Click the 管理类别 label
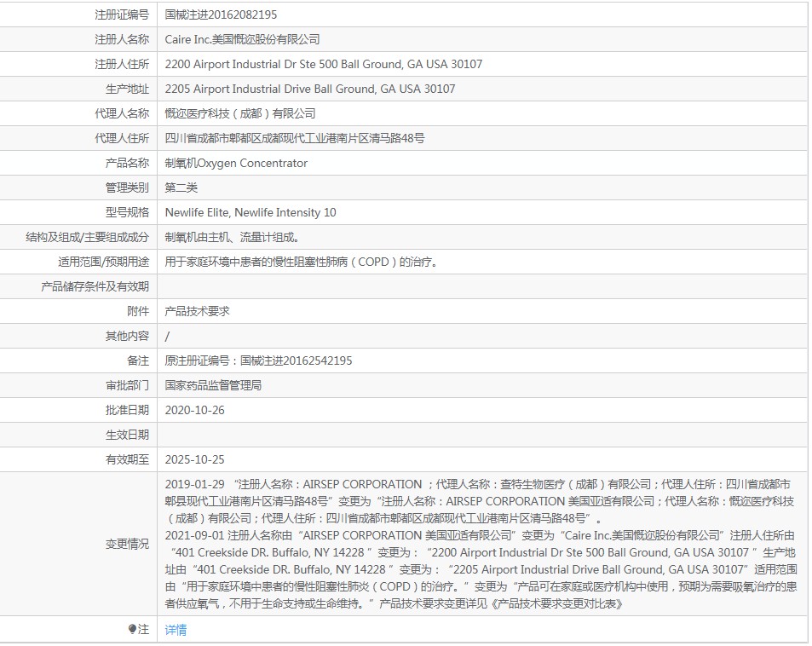Screen dimensions: 812x646 (128, 187)
